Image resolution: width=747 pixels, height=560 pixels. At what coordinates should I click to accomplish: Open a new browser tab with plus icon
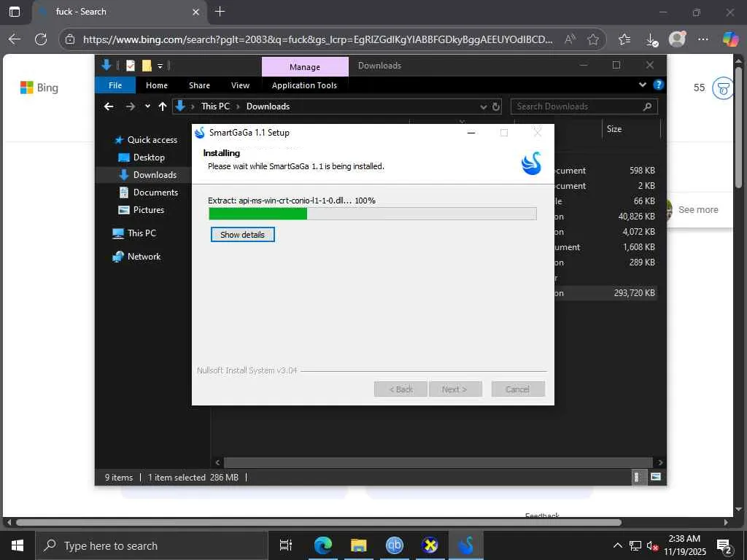pos(220,12)
